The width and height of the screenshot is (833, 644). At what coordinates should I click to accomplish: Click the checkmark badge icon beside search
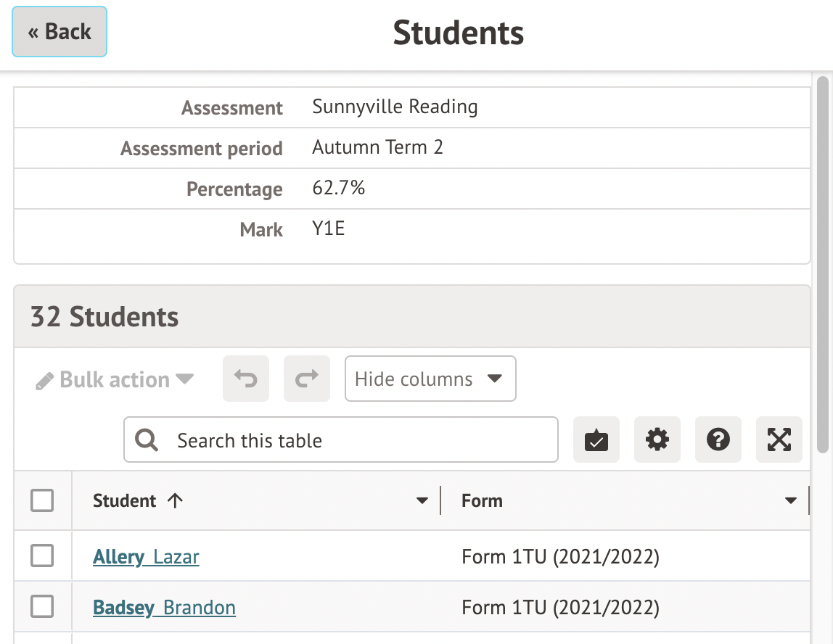coord(596,439)
